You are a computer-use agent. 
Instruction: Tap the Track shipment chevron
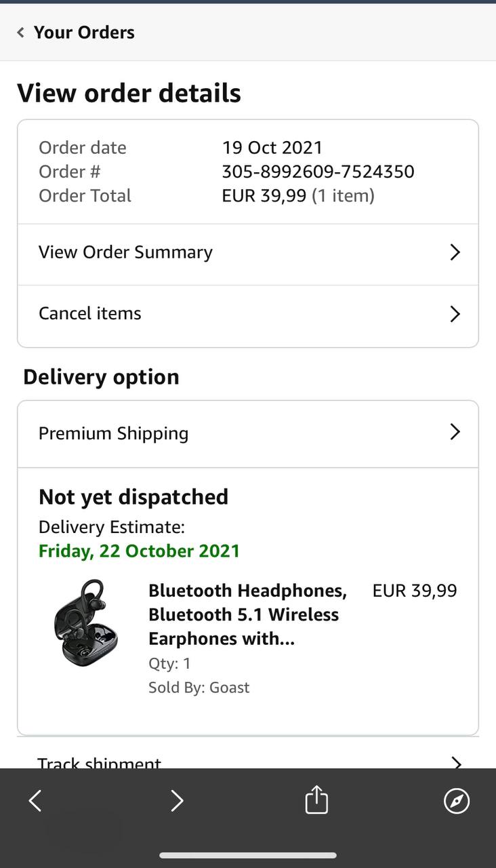click(456, 762)
